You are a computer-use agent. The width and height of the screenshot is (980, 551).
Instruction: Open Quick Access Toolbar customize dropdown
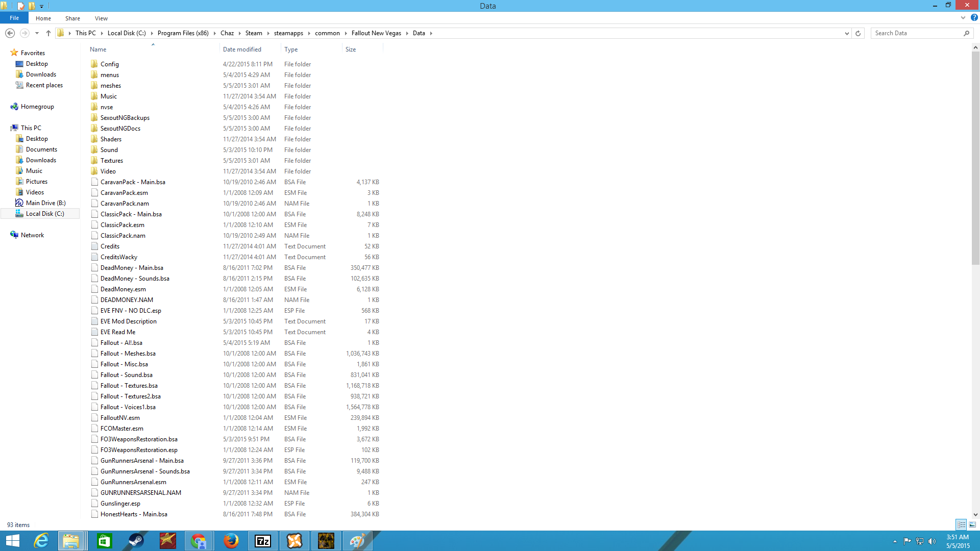pos(42,6)
